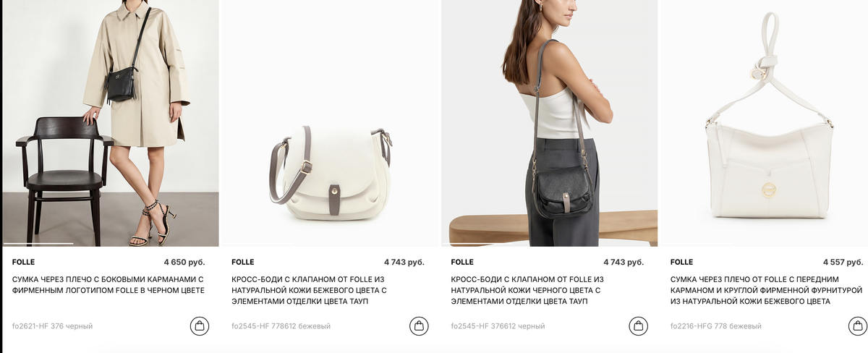Open photo of model in beige coat
Viewport: 868px width, 353px height.
point(110,123)
